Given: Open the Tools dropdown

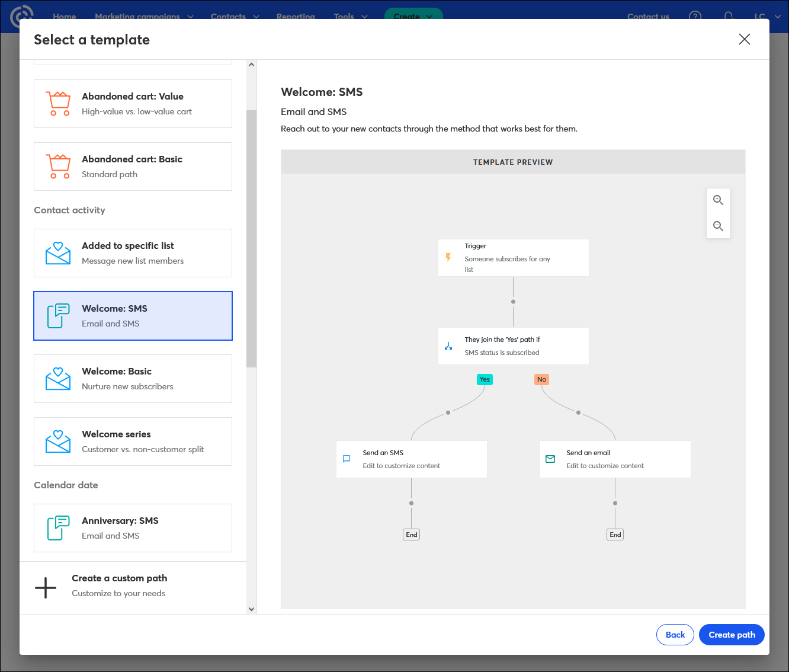Looking at the screenshot, I should click(x=350, y=17).
